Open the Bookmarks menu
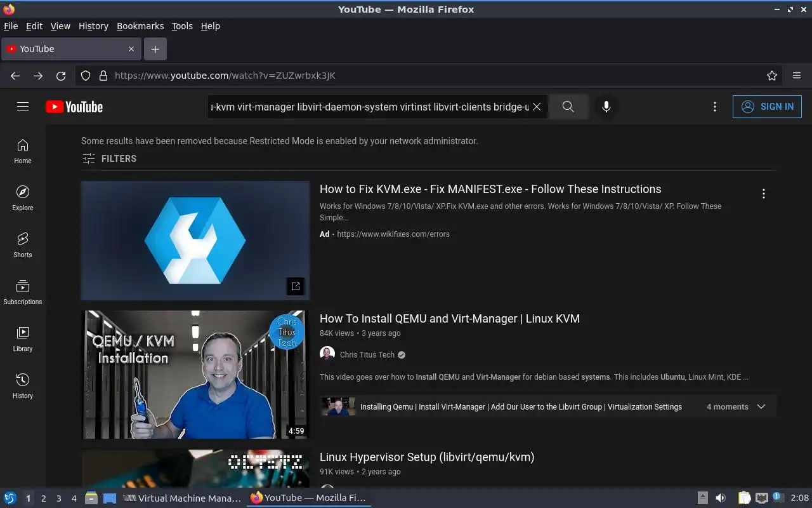This screenshot has width=812, height=508. (140, 26)
